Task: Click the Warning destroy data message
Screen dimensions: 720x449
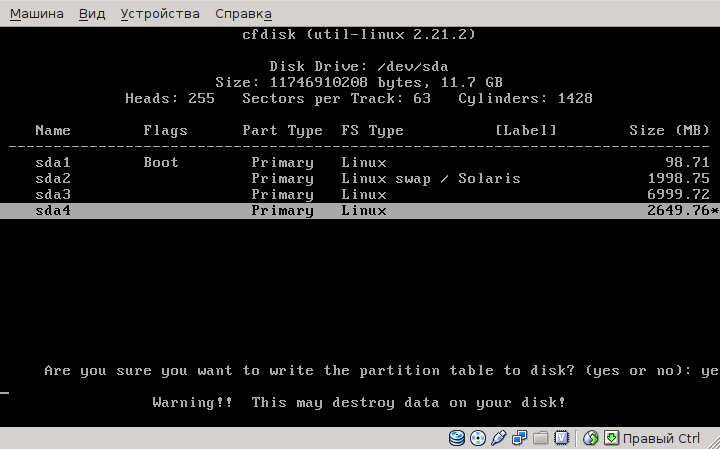Action: [359, 403]
